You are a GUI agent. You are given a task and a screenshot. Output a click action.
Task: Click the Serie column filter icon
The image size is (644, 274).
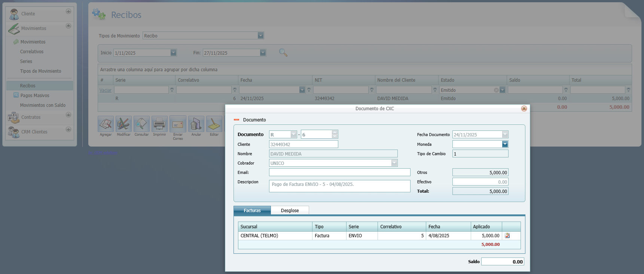click(x=172, y=90)
